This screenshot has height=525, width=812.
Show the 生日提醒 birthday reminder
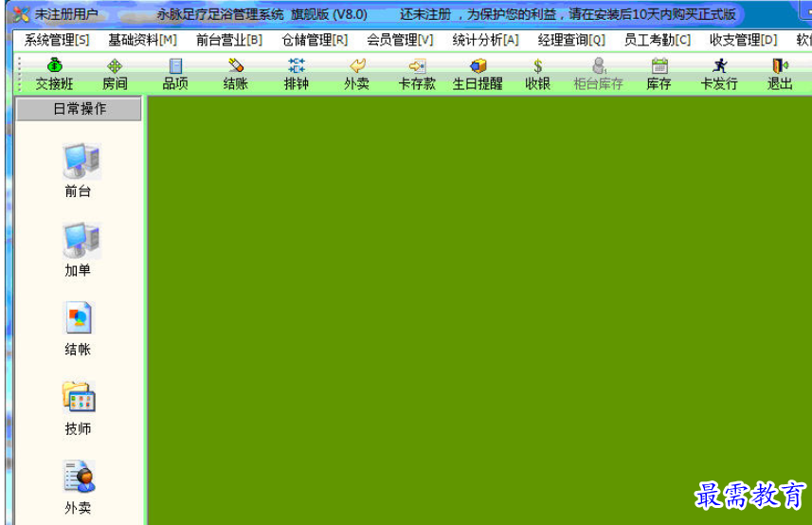point(478,75)
